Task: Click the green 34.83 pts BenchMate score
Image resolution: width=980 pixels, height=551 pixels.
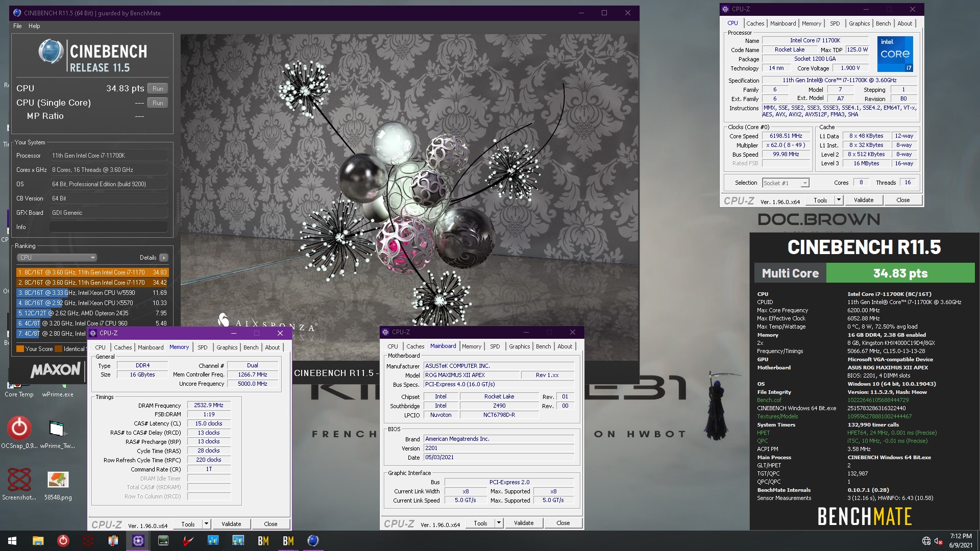Action: pyautogui.click(x=900, y=273)
